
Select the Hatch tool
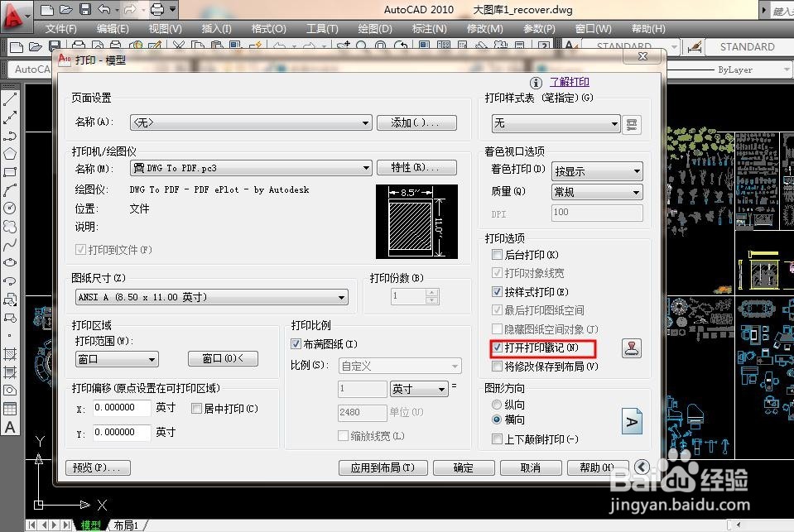tap(10, 354)
